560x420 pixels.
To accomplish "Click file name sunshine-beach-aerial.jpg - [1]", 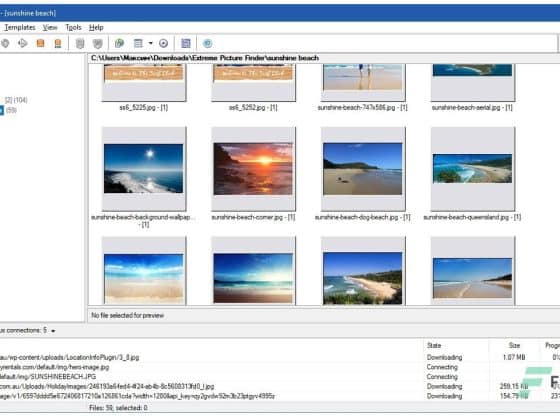I will pyautogui.click(x=472, y=108).
